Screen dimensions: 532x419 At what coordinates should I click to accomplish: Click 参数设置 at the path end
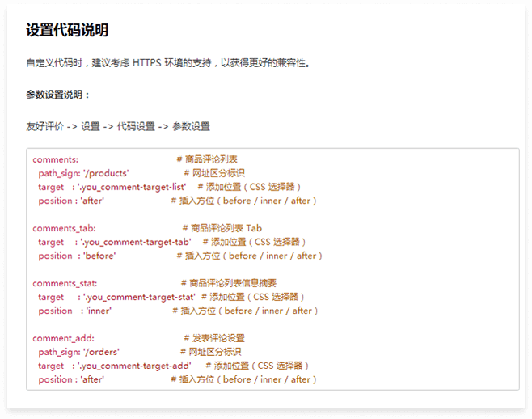191,126
